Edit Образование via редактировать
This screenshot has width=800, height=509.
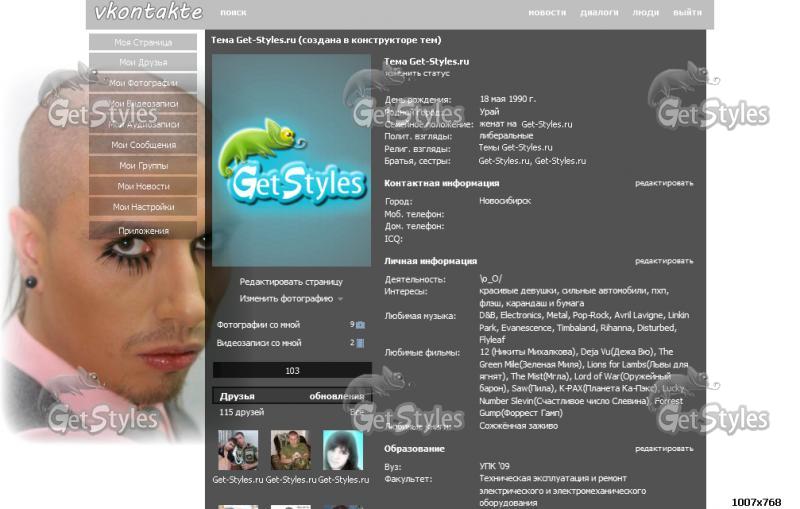pos(664,449)
